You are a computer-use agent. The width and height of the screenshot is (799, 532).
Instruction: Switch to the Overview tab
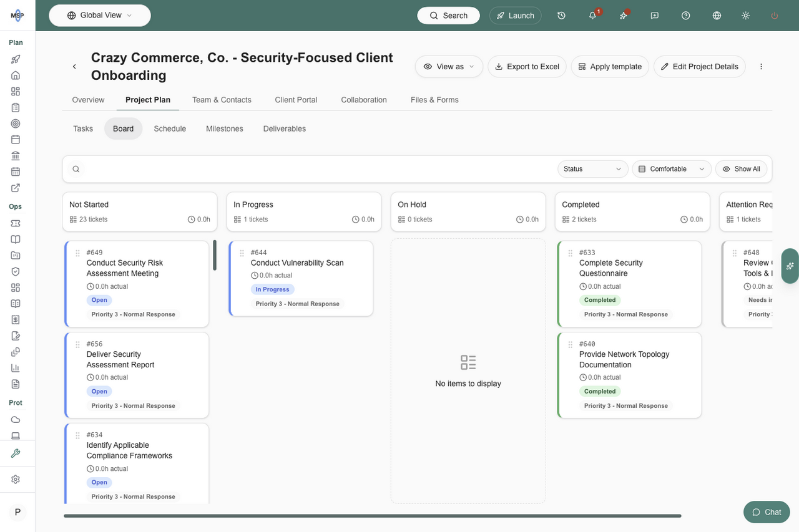tap(88, 100)
